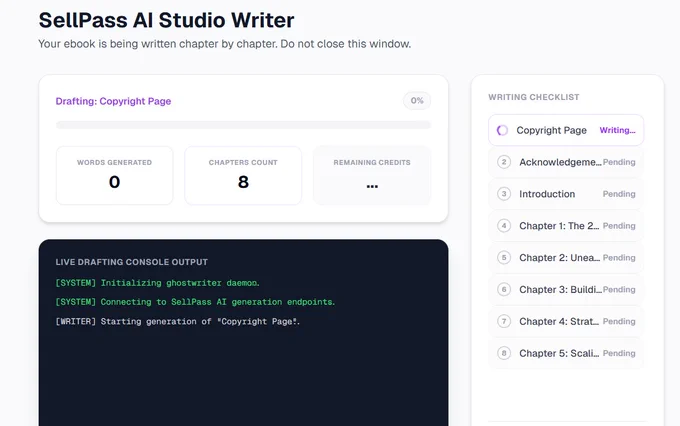Click step number 8 circle for Chapter 5
The width and height of the screenshot is (680, 426).
point(504,353)
